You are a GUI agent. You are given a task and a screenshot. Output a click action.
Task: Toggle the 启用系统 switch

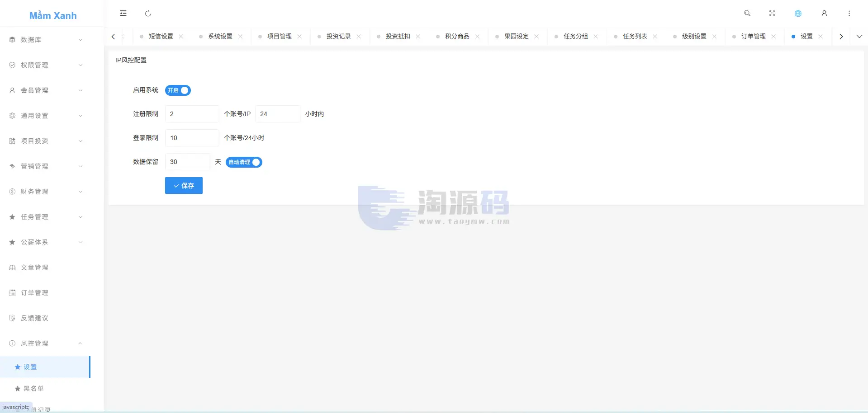coord(178,90)
